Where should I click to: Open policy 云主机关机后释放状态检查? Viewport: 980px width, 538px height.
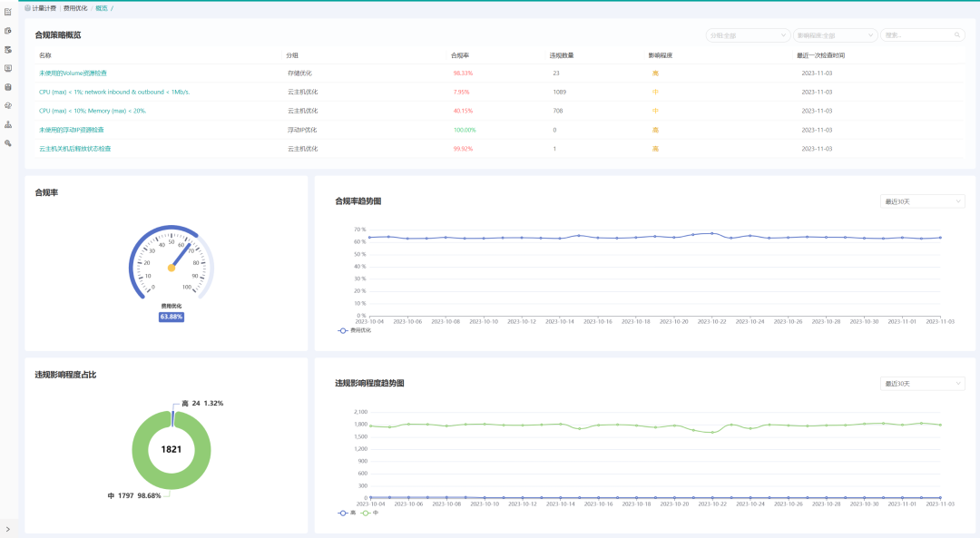click(75, 149)
